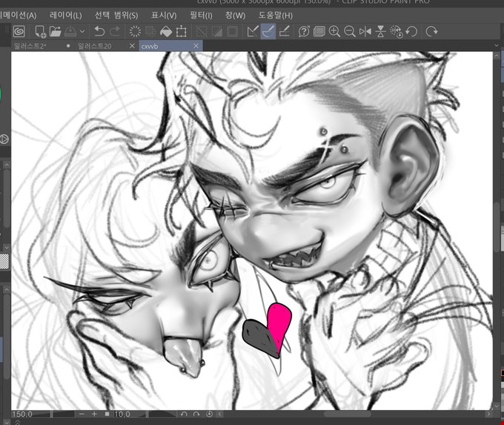
Task: Click left panel upper scroll-up arrow
Action: pyautogui.click(x=7, y=165)
